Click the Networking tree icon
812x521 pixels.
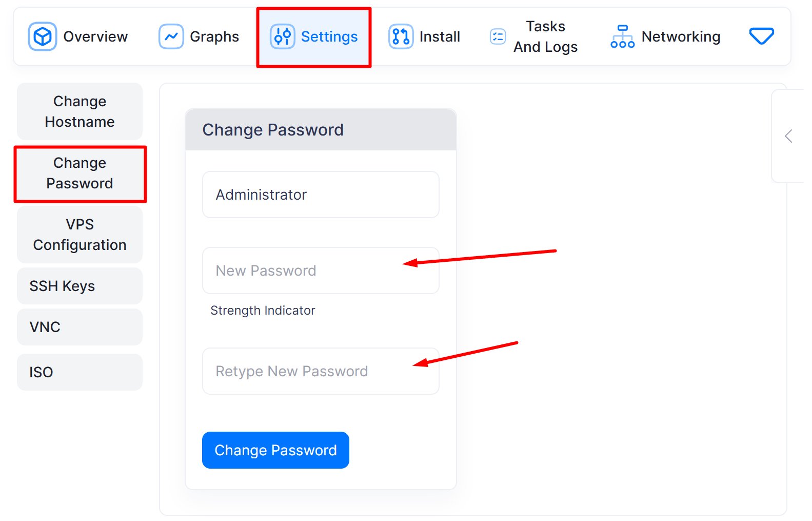pyautogui.click(x=623, y=36)
